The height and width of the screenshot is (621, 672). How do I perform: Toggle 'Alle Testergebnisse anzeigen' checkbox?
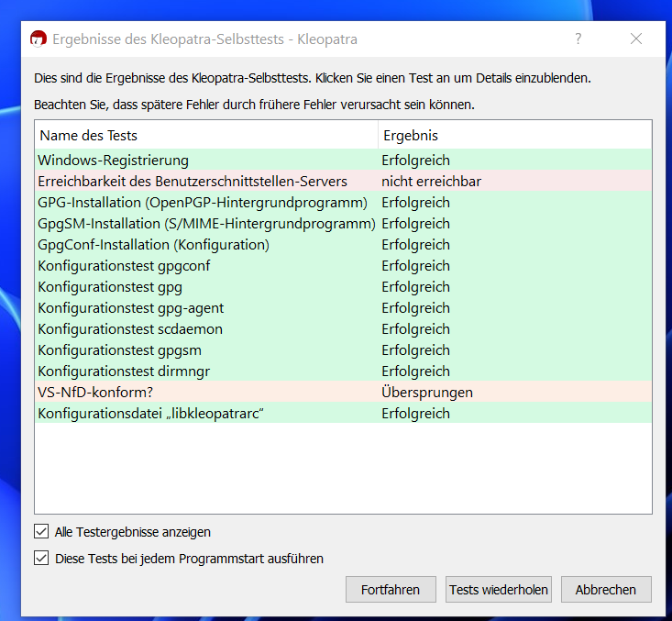point(41,532)
